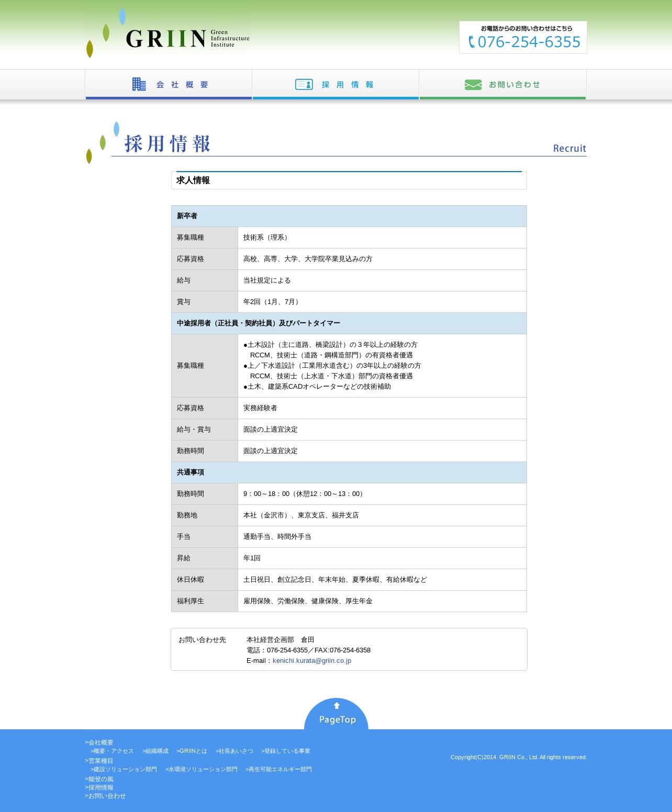Screen dimensions: 672x812
Task: Click the building icon beside 会社概要
Action: coord(139,84)
